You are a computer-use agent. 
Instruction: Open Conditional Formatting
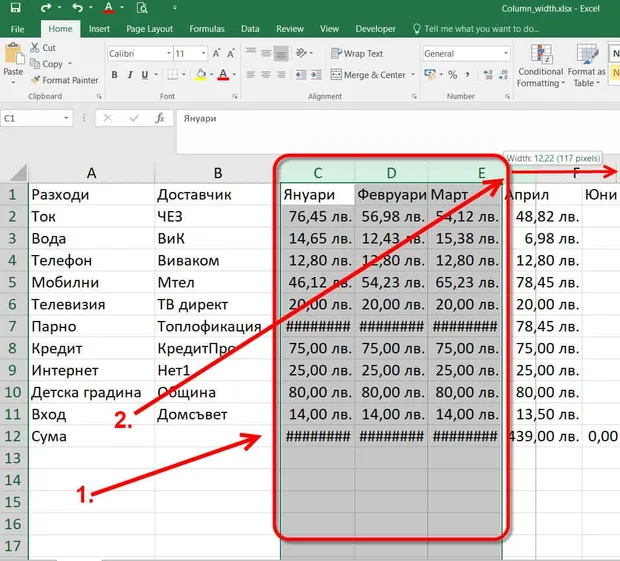[540, 65]
